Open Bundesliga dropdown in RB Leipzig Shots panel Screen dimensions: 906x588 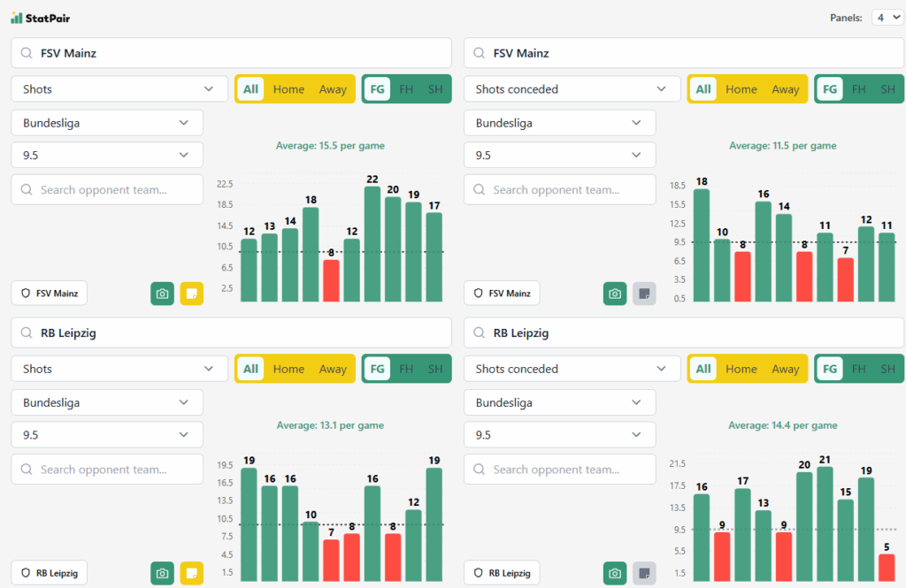[x=107, y=402]
